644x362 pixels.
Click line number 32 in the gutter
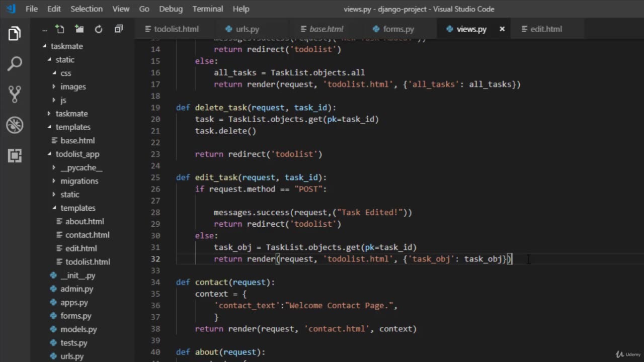tap(155, 259)
